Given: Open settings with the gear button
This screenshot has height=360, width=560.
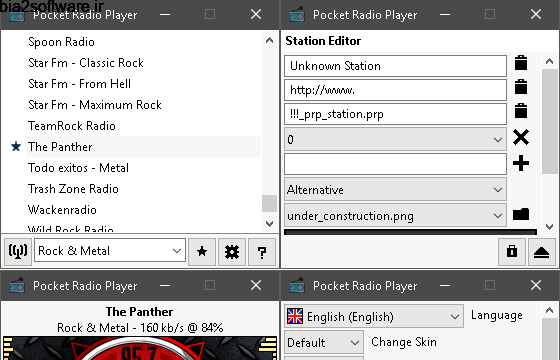Looking at the screenshot, I should pos(232,252).
